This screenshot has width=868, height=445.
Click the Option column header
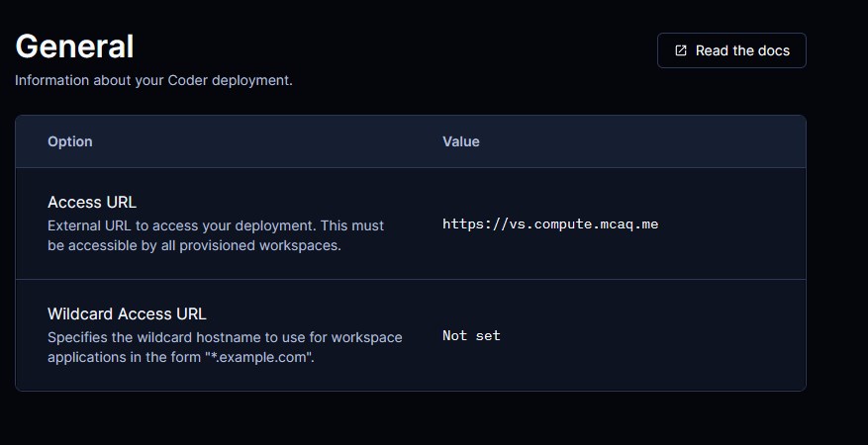click(x=70, y=141)
